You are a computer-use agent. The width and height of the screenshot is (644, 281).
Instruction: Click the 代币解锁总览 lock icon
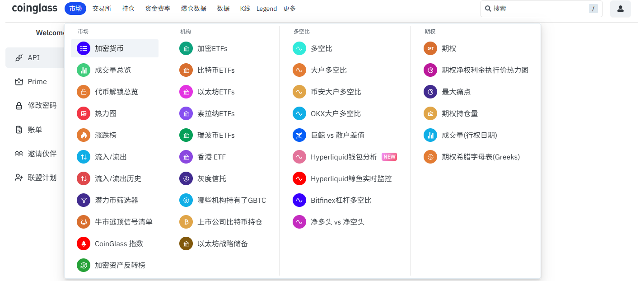pyautogui.click(x=84, y=92)
